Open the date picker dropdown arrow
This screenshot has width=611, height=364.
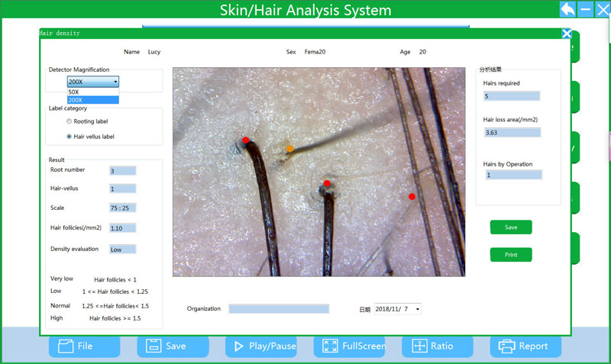(x=417, y=309)
